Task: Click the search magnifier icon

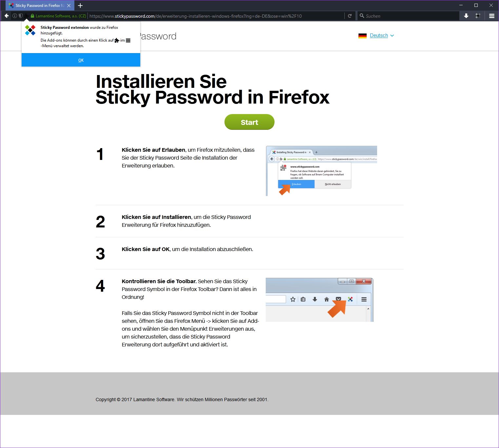Action: pos(362,16)
